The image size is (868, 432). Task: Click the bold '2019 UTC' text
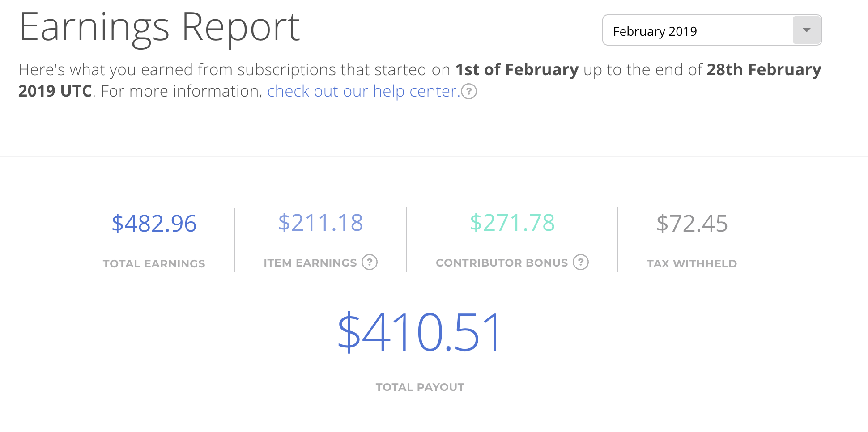point(55,91)
